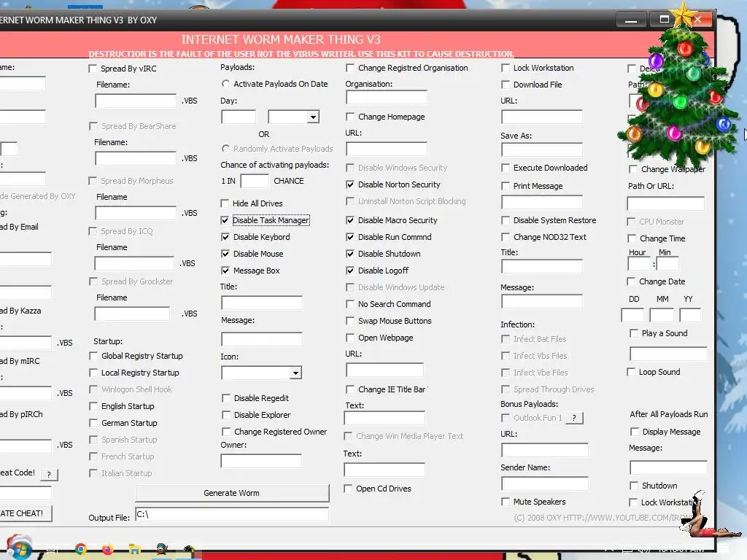This screenshot has width=747, height=560.
Task: Check the Print Message checkbox
Action: pyautogui.click(x=506, y=186)
